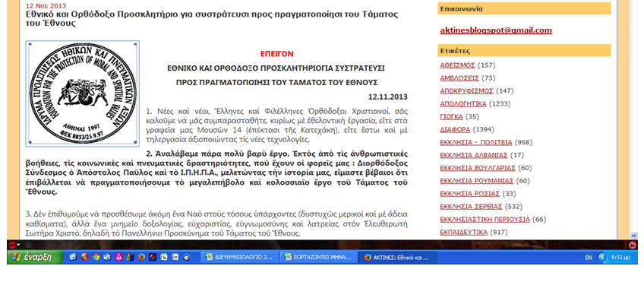Open the έναρξη Start menu

click(30, 257)
